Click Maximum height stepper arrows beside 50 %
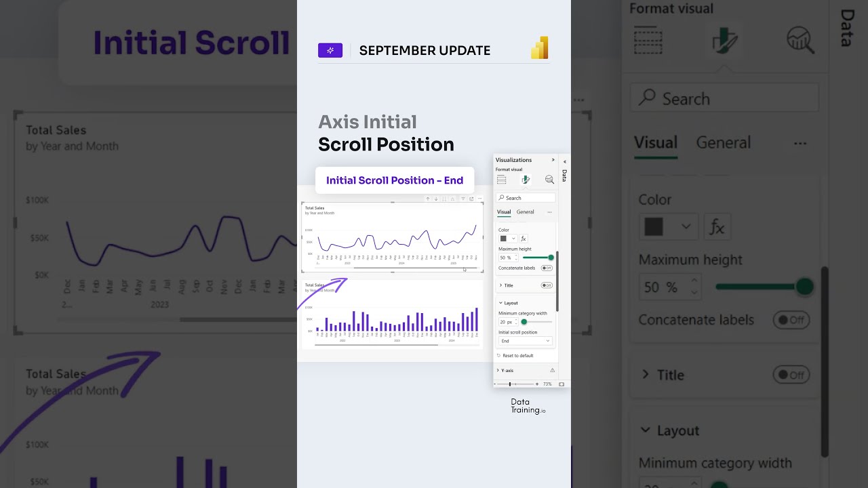 (x=516, y=258)
